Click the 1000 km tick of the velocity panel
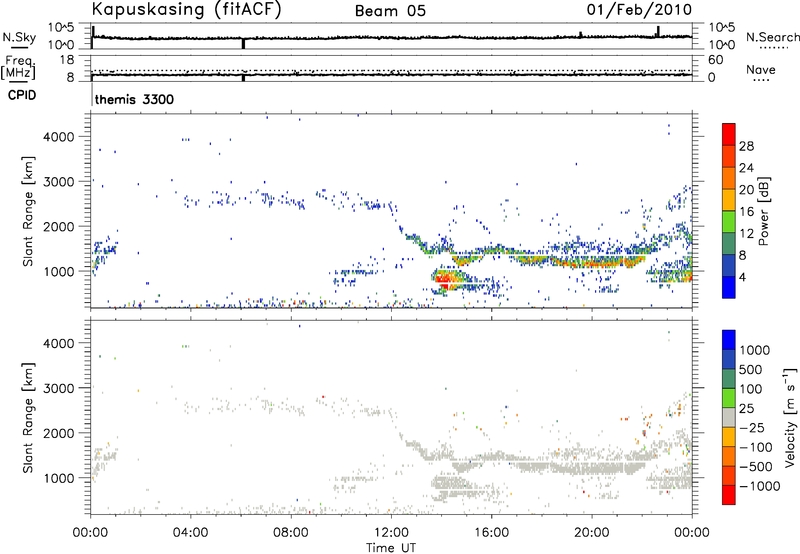The height and width of the screenshot is (554, 800). (59, 479)
